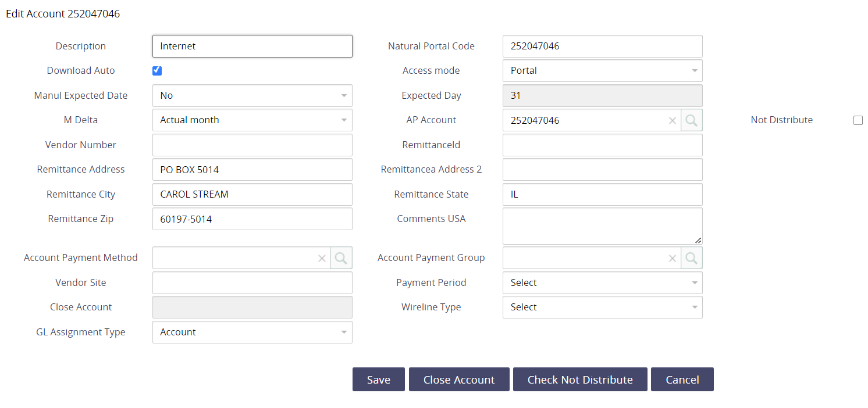Disable the Download Auto checkbox
868x408 pixels.
(x=157, y=70)
